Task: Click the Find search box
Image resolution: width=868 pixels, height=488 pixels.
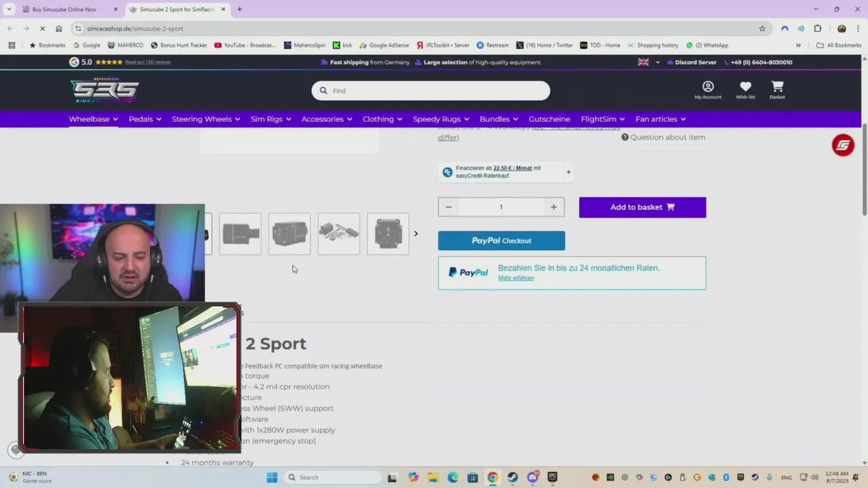Action: [x=431, y=91]
